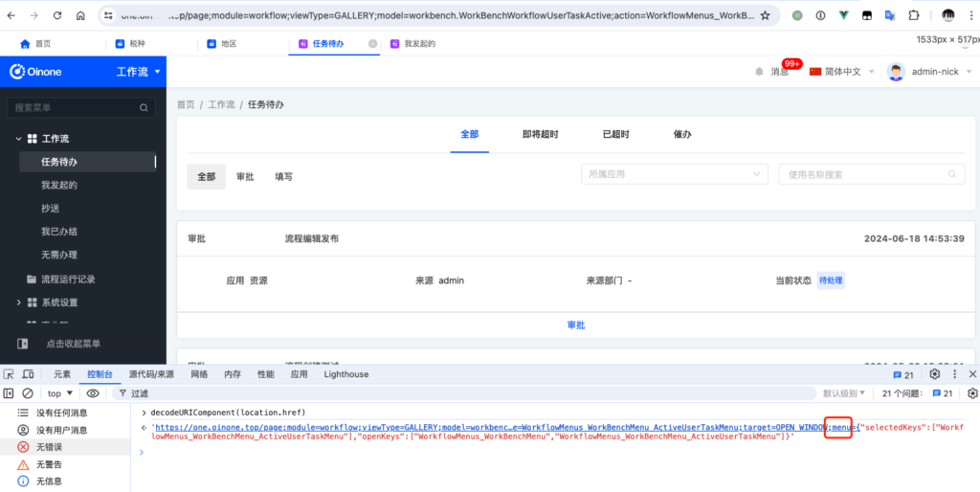The image size is (980, 492).
Task: Open the 默认级别 log level dropdown
Action: [844, 393]
